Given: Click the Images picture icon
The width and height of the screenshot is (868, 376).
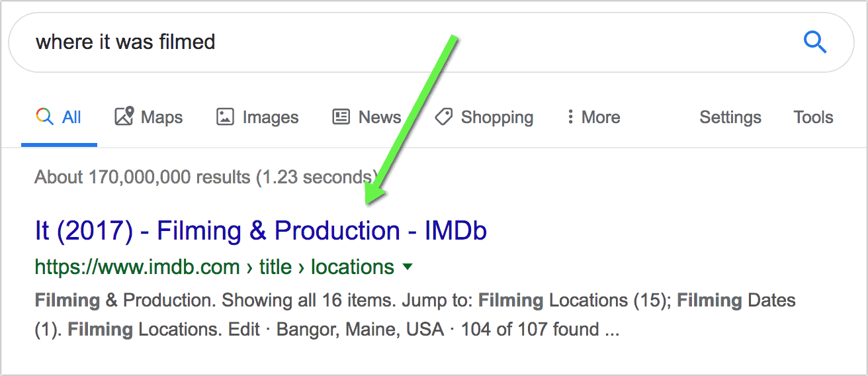Looking at the screenshot, I should point(225,117).
